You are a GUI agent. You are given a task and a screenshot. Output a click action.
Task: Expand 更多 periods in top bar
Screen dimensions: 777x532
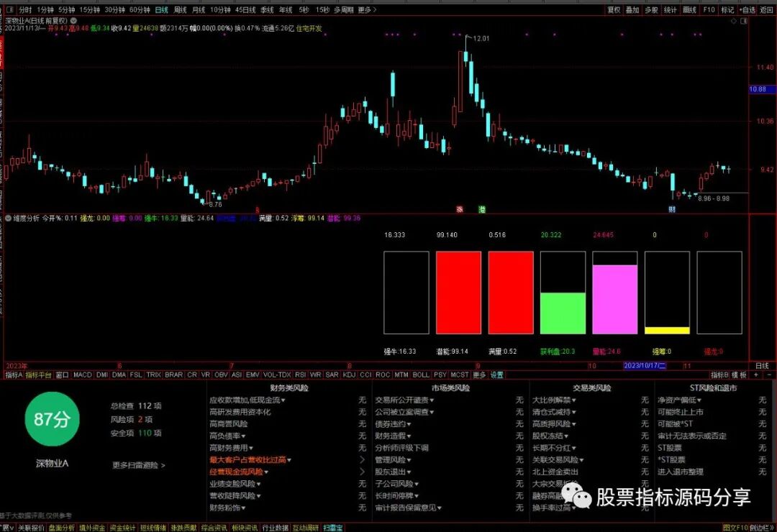(367, 9)
